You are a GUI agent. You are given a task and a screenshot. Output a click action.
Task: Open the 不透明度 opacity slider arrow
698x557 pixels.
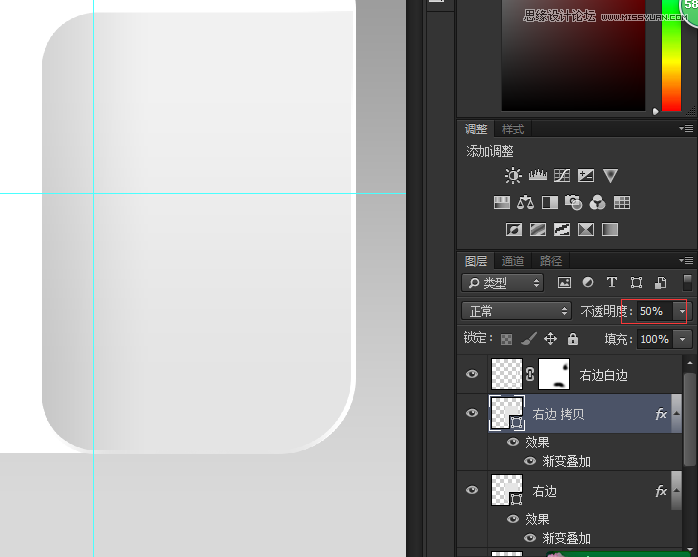[x=682, y=311]
